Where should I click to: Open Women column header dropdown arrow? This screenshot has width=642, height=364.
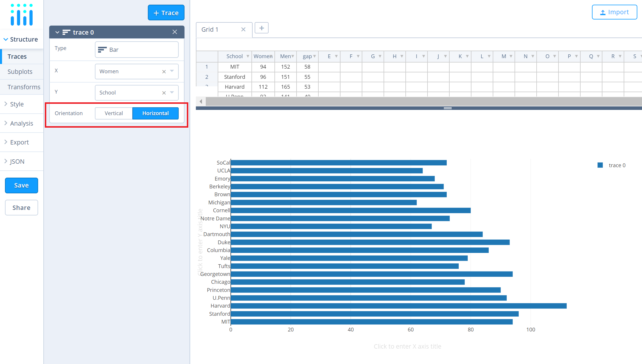(x=271, y=56)
